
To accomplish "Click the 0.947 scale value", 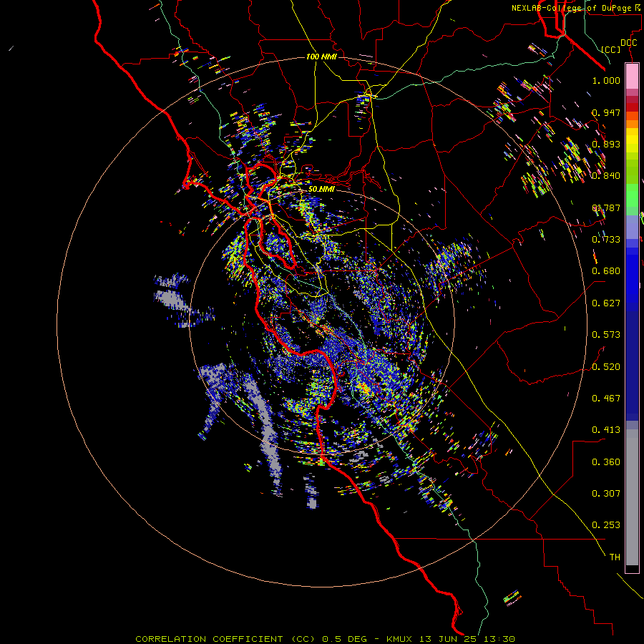I will point(606,112).
